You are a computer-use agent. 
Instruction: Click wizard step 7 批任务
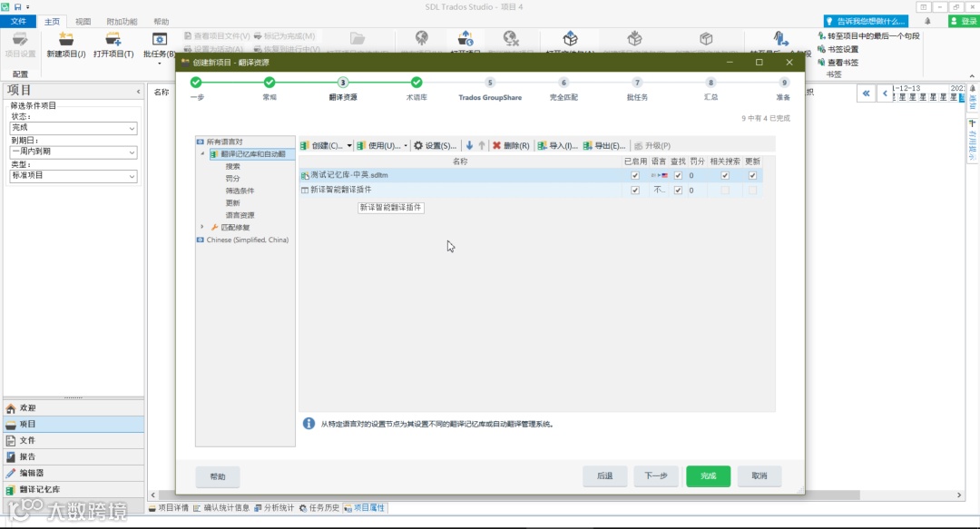637,90
